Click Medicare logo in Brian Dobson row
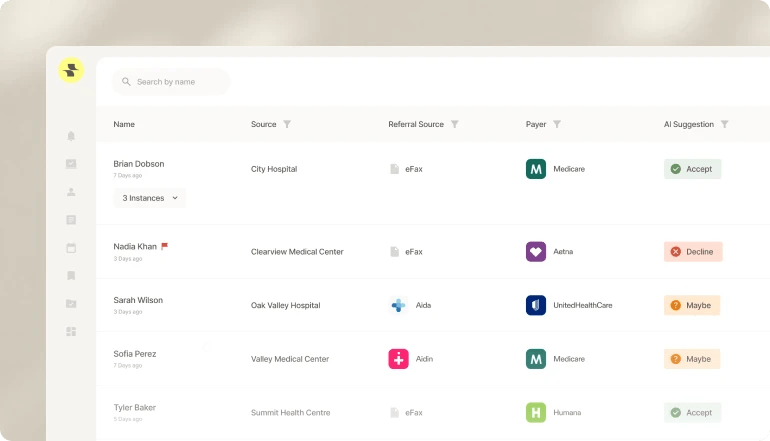The height and width of the screenshot is (441, 770). pos(536,169)
